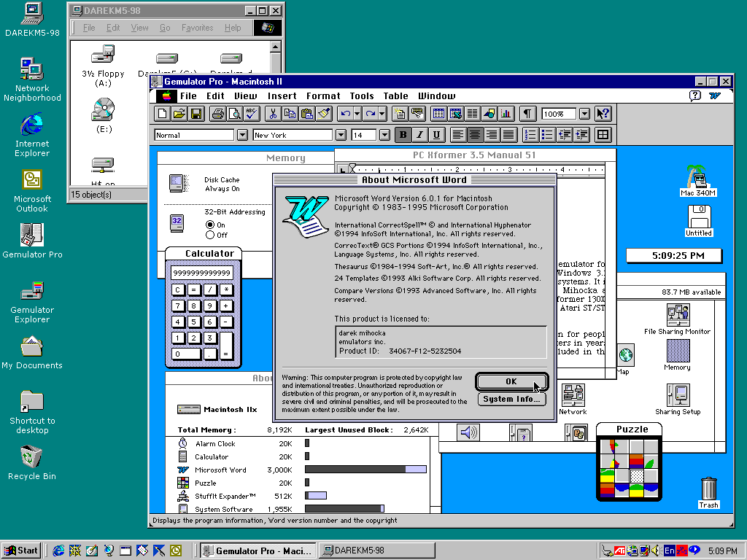
Task: Expand the Redo history dropdown arrow
Action: [x=382, y=114]
